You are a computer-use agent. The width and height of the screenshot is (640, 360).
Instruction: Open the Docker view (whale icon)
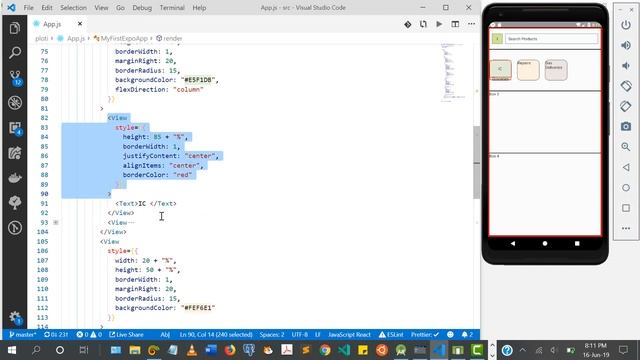click(x=15, y=178)
